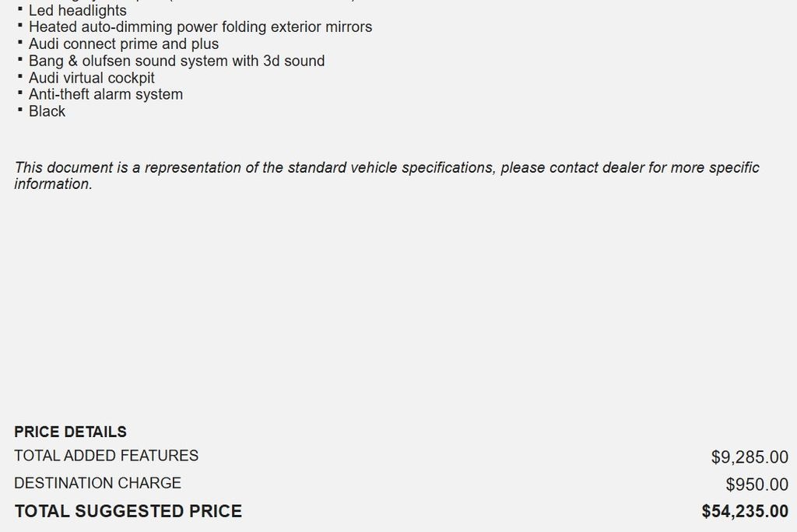Click the bullet beside "Audi virtual cockpit"
797x532 pixels.
pos(20,76)
